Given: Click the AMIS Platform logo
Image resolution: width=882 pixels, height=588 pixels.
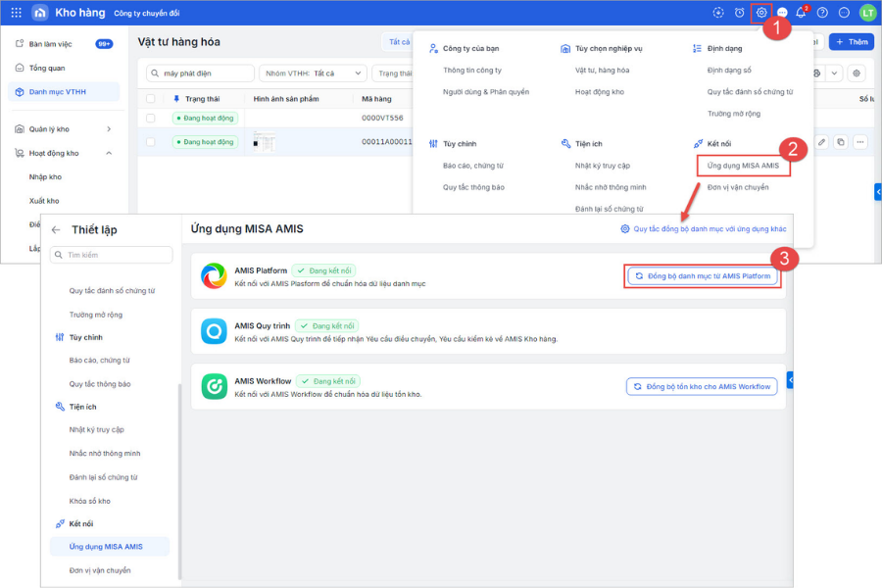Looking at the screenshot, I should click(214, 275).
